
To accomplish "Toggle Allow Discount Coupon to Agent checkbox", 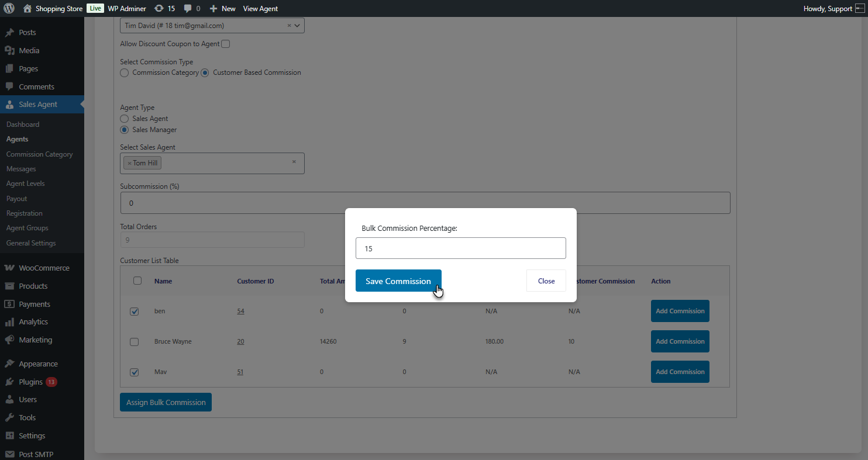I will click(x=226, y=44).
